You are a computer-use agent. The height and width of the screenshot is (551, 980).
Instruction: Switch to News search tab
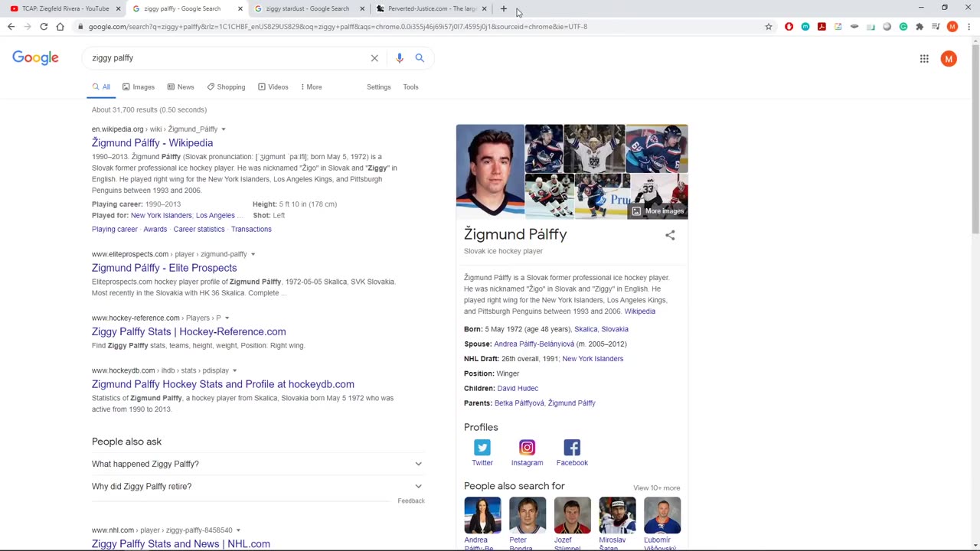[181, 87]
